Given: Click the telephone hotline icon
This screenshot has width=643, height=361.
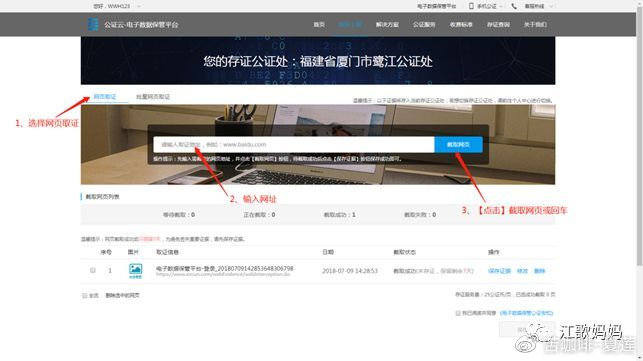Looking at the screenshot, I should point(514,6).
